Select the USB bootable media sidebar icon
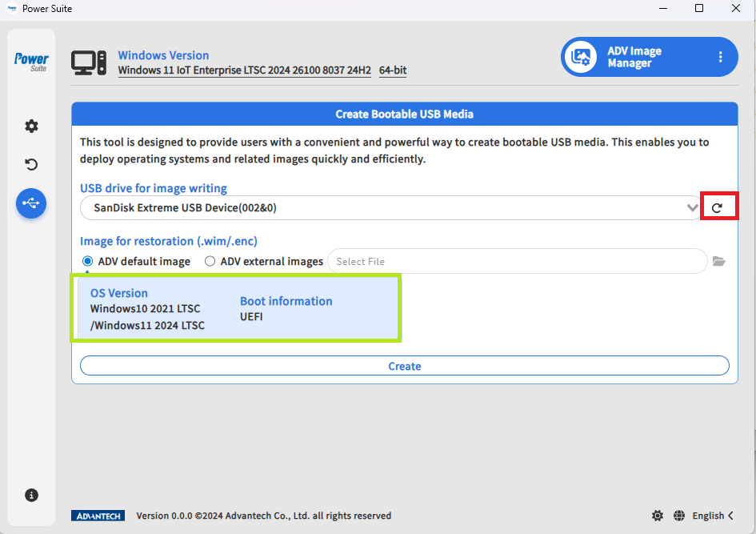Image resolution: width=756 pixels, height=534 pixels. point(31,203)
